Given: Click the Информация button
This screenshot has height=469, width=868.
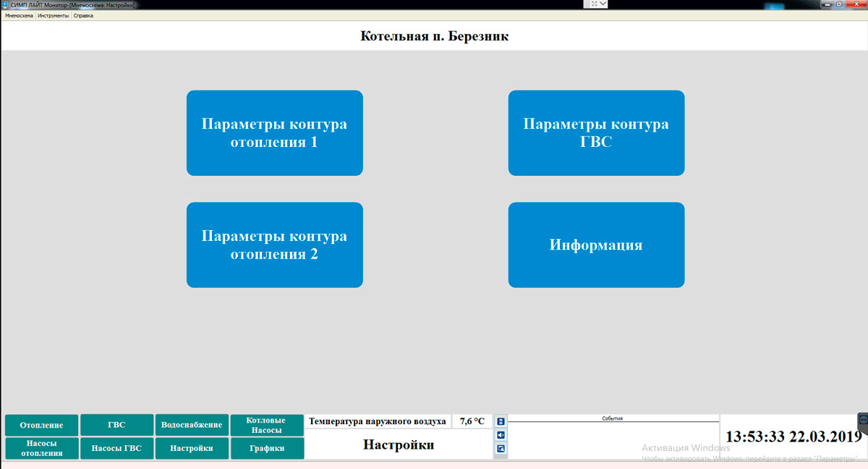Looking at the screenshot, I should pyautogui.click(x=596, y=245).
